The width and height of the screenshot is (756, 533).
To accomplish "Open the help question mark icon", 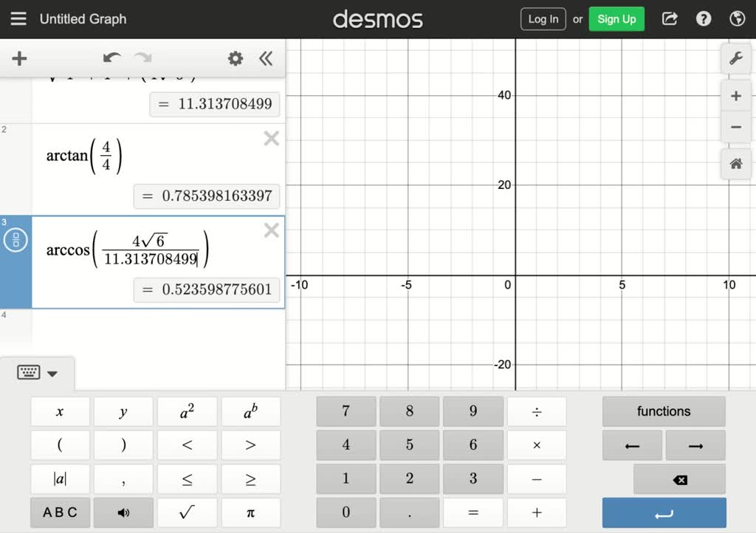I will coord(703,18).
